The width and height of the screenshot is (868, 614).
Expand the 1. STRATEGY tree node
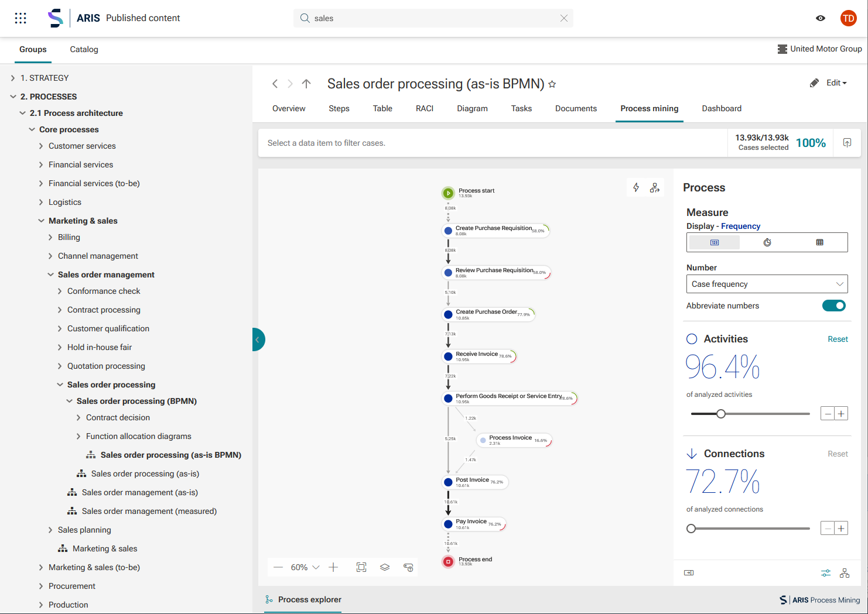click(13, 78)
